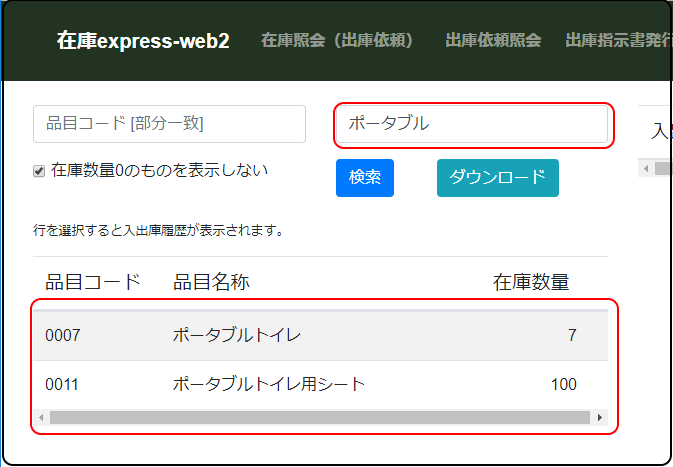Focus the 品目コード [部分一致] input field
This screenshot has width=673, height=467.
(x=169, y=124)
